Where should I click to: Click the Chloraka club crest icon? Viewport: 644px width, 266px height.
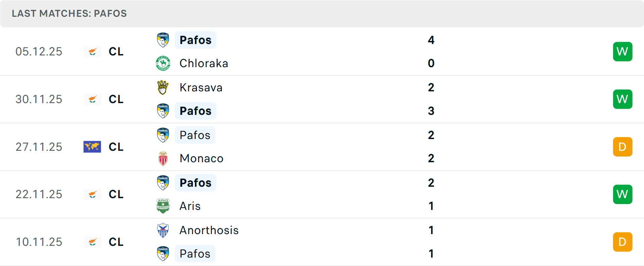[x=163, y=63]
